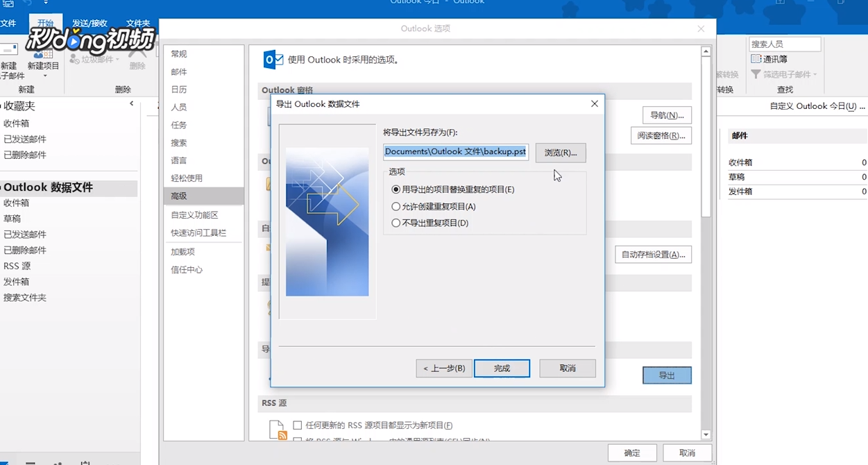The image size is (868, 465).
Task: Open the 新建项目 dropdown arrow
Action: coord(44,76)
